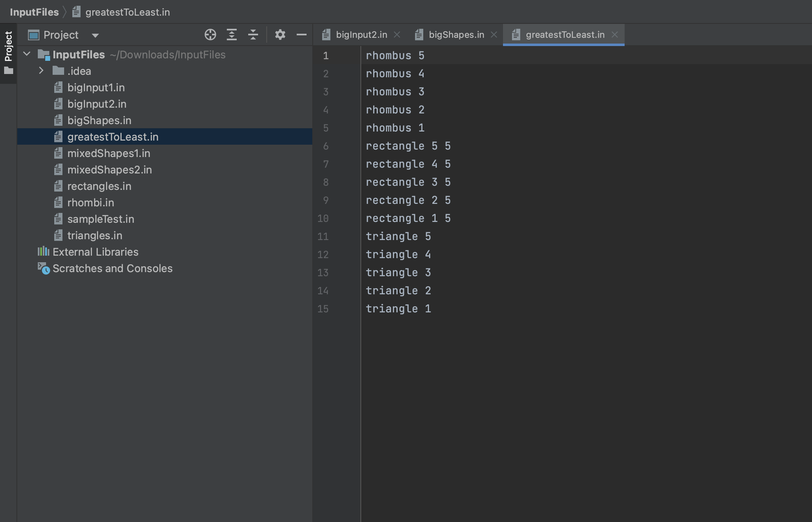Click InputFiles in the breadcrumb
The width and height of the screenshot is (812, 522).
(34, 12)
